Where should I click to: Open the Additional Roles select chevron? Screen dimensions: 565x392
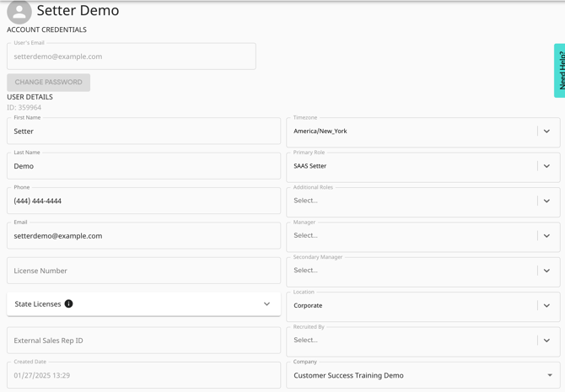pyautogui.click(x=546, y=201)
